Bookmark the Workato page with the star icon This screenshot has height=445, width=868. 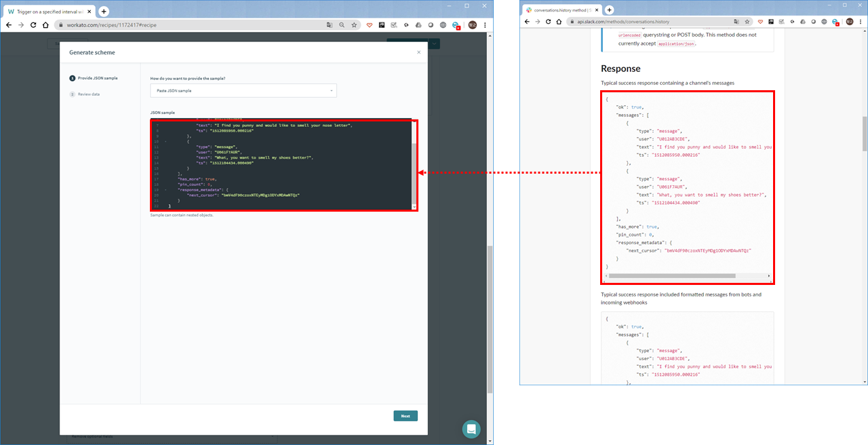(x=354, y=24)
